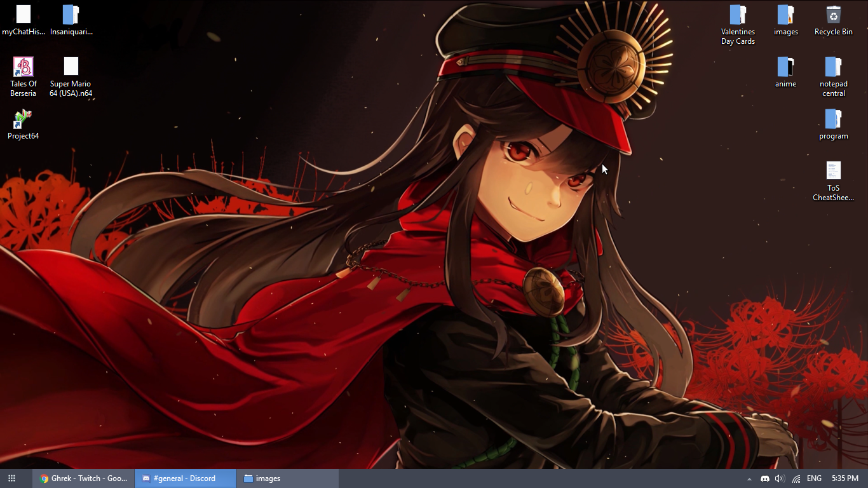The image size is (868, 488).
Task: Switch to the #general - Discord window
Action: [x=185, y=478]
